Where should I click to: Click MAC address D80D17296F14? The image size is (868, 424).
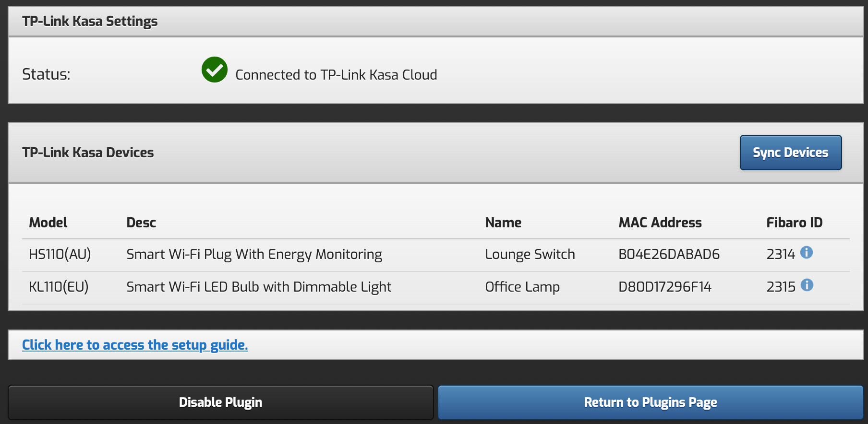click(x=665, y=287)
